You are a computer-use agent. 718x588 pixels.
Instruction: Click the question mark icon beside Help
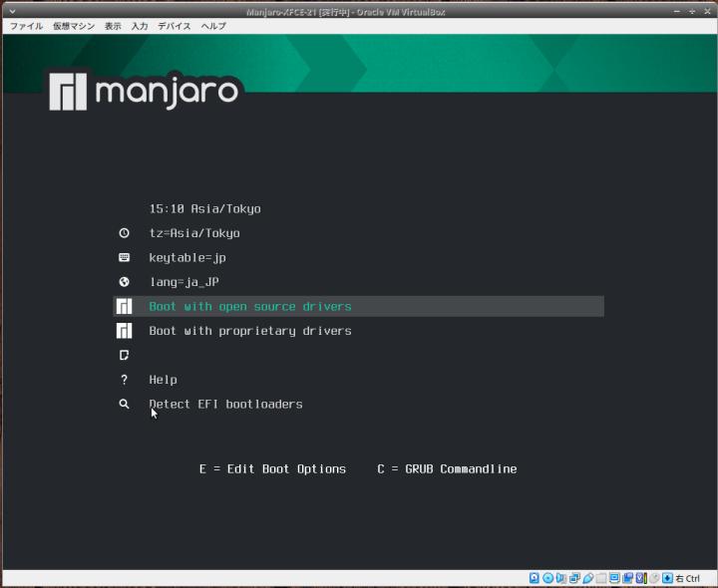124,380
